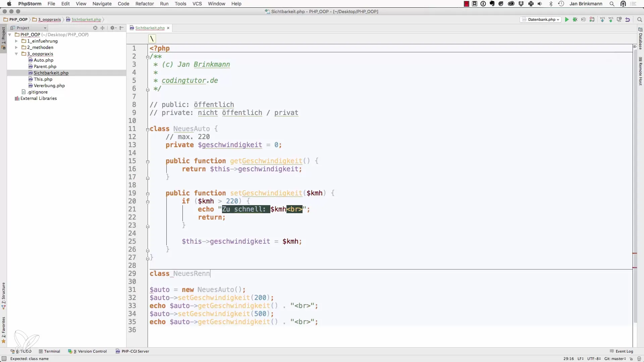The height and width of the screenshot is (362, 644).
Task: Open the code inspection profile icon
Action: coord(639,359)
